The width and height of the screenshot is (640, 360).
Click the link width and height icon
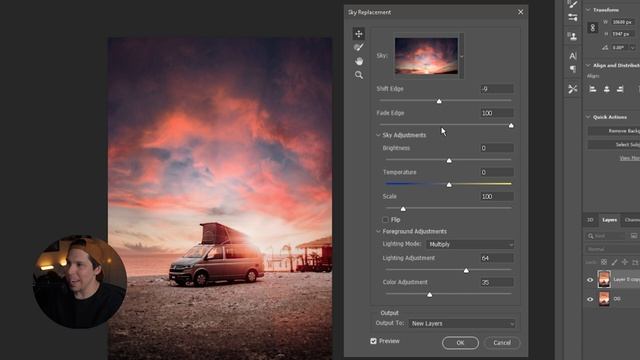pos(593,28)
